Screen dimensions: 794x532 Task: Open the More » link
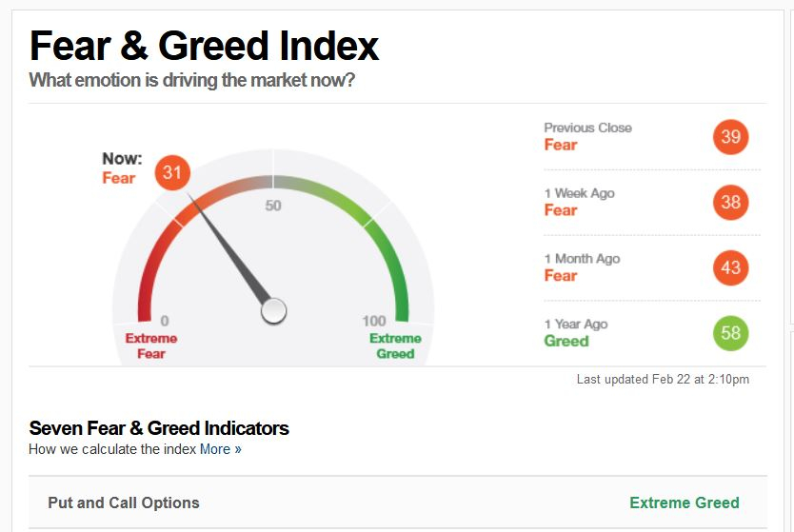[x=221, y=449]
